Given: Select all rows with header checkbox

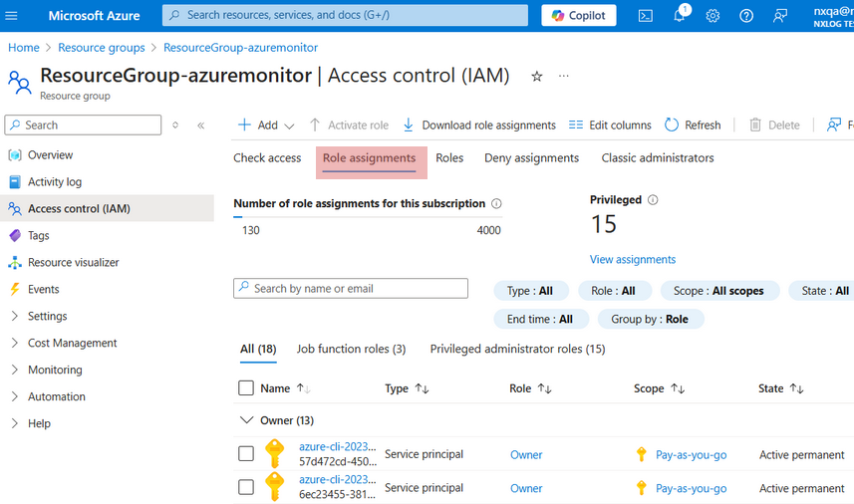Looking at the screenshot, I should pos(246,388).
